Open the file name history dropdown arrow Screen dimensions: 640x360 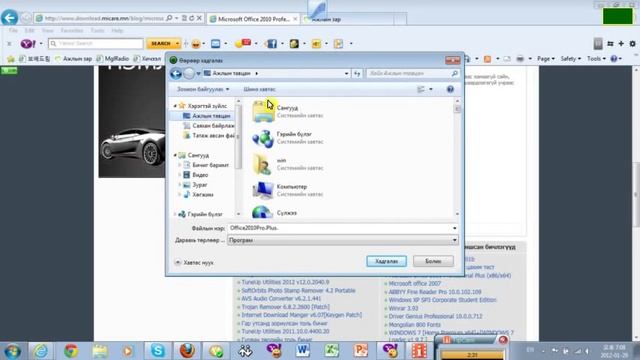454,228
